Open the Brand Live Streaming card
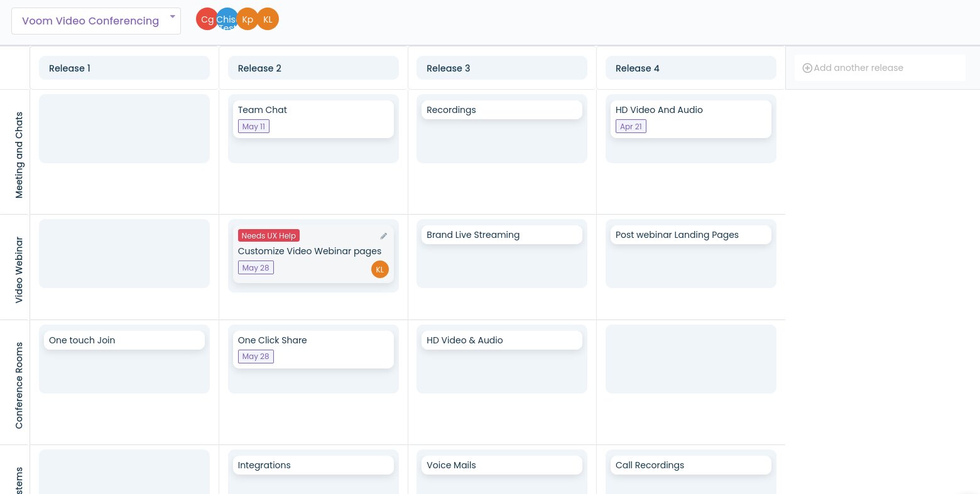The image size is (980, 494). [x=501, y=235]
